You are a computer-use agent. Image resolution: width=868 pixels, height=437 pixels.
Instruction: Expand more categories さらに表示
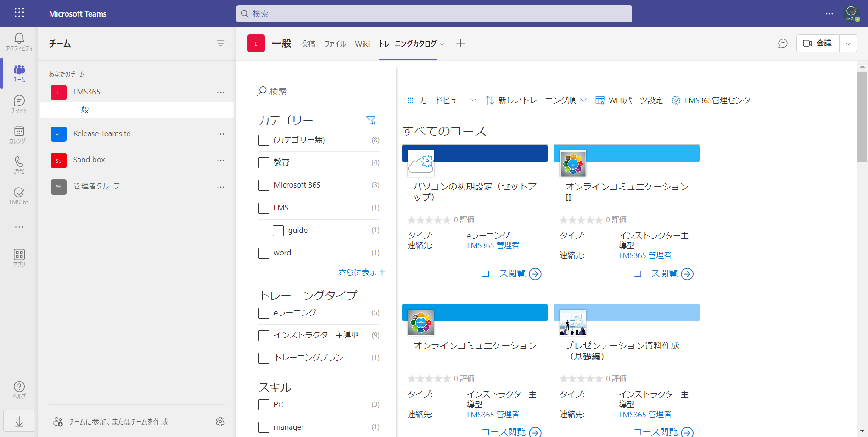pyautogui.click(x=362, y=272)
